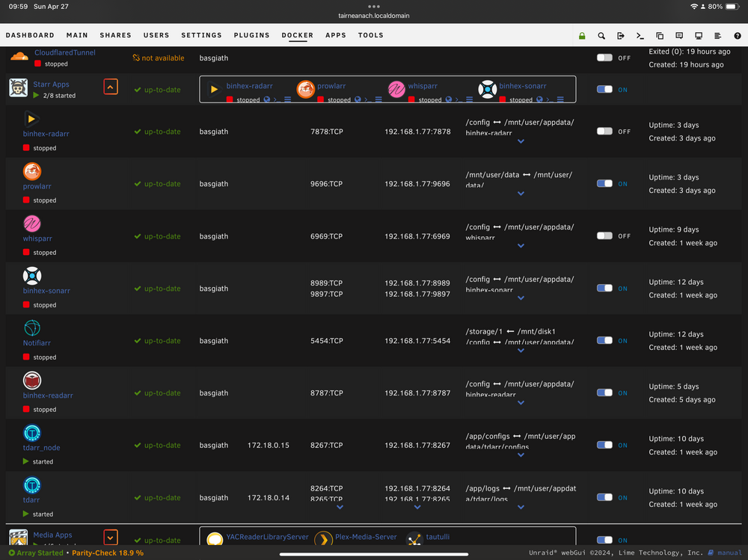Go to the APPS tab

tap(336, 35)
